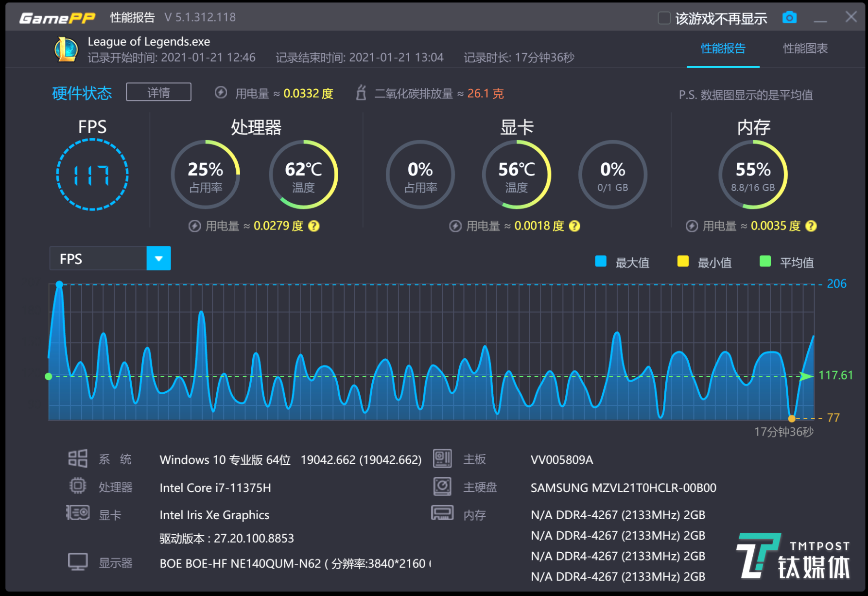
Task: Enable 该游戏不再显示 checkbox
Action: 664,18
